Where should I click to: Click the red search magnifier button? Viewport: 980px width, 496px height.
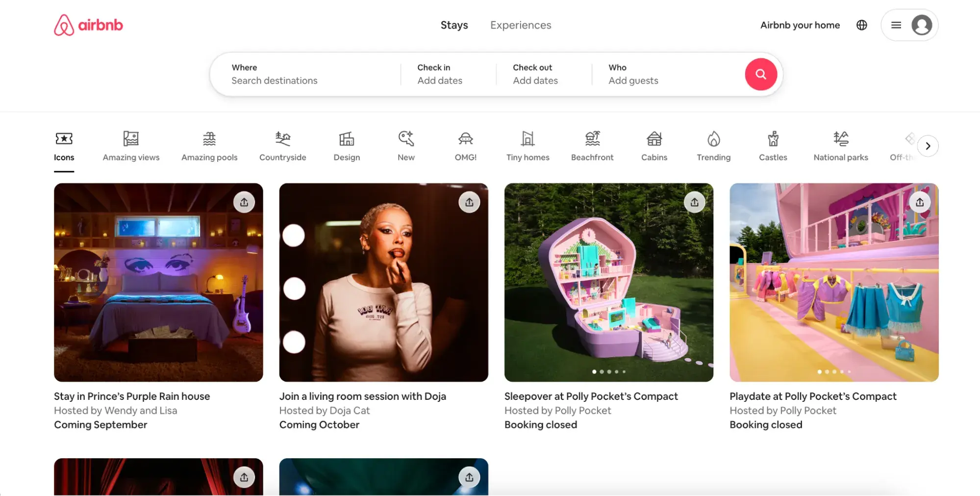point(761,74)
